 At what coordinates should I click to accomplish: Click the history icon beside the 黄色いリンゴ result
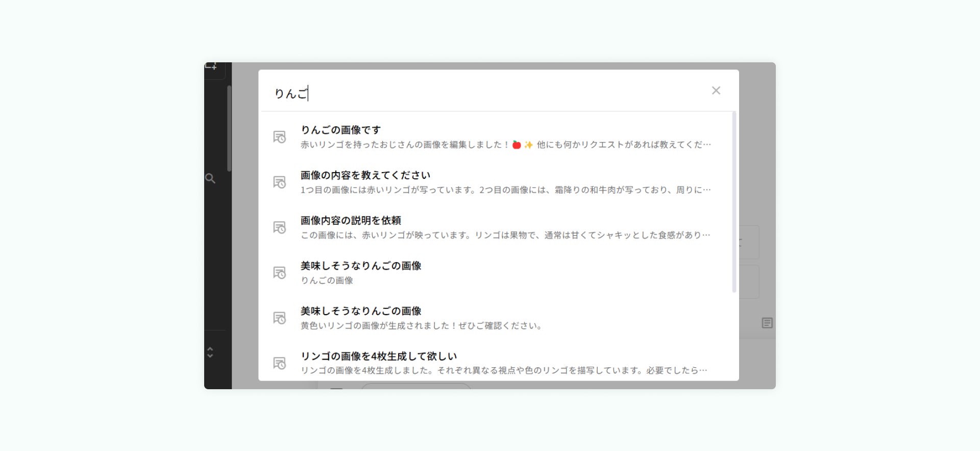click(x=279, y=318)
